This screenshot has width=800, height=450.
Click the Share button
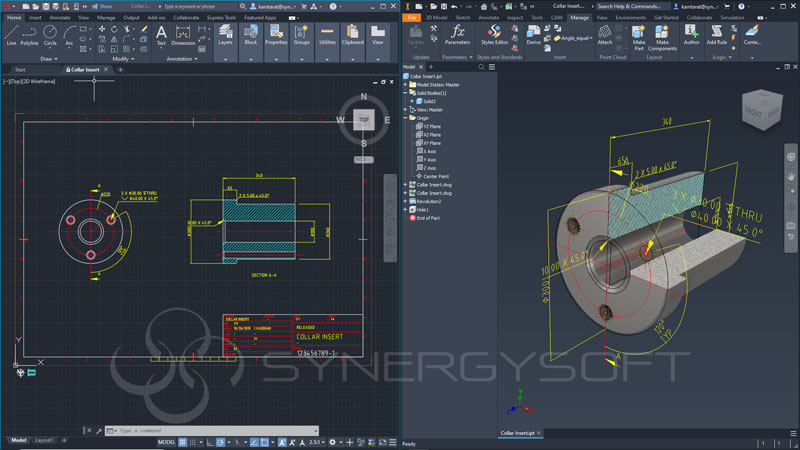pyautogui.click(x=101, y=5)
